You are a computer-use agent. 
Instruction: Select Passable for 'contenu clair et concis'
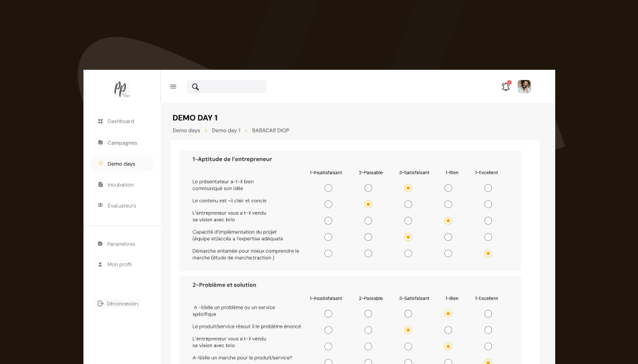(x=368, y=204)
